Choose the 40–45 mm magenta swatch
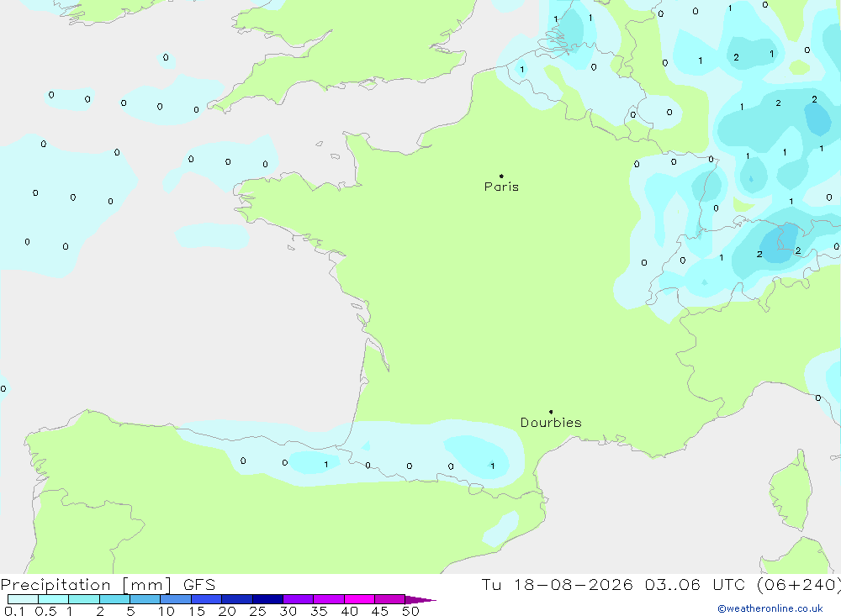Image resolution: width=841 pixels, height=616 pixels. 359,599
